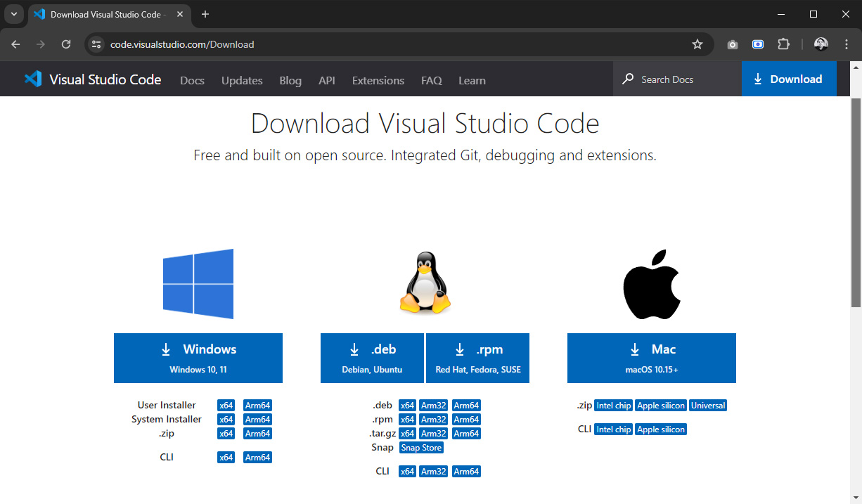
Task: Click Apple silicon for Mac .zip
Action: tap(661, 406)
